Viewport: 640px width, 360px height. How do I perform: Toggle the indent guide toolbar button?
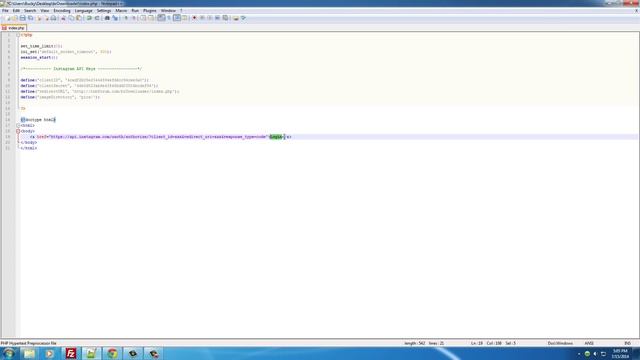point(177,18)
